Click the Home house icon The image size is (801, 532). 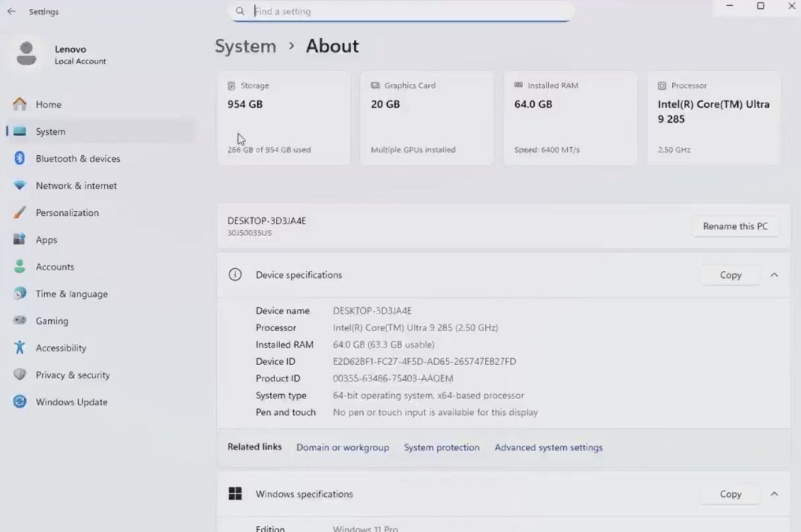pos(19,104)
